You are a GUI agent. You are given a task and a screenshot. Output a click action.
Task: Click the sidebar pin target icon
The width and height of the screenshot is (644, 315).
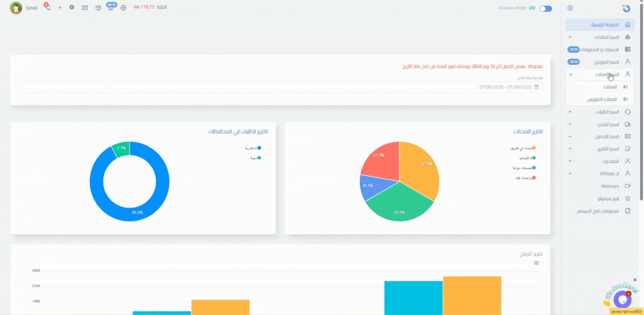click(x=570, y=8)
